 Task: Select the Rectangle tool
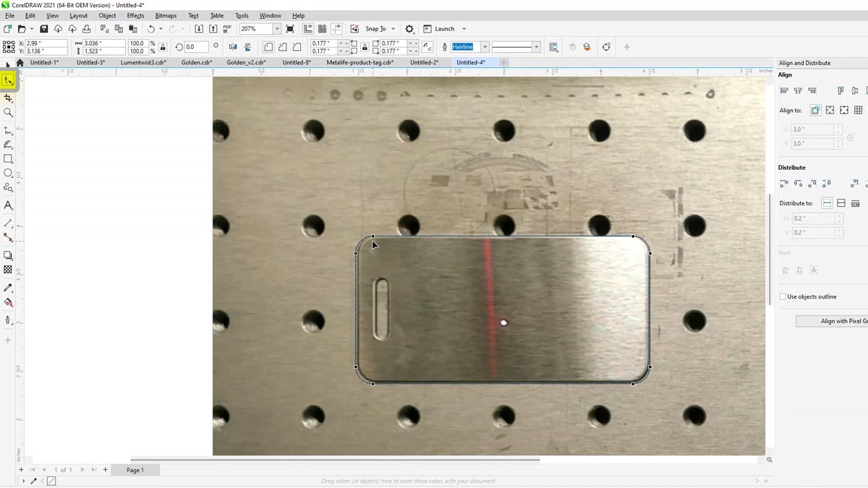coord(8,160)
